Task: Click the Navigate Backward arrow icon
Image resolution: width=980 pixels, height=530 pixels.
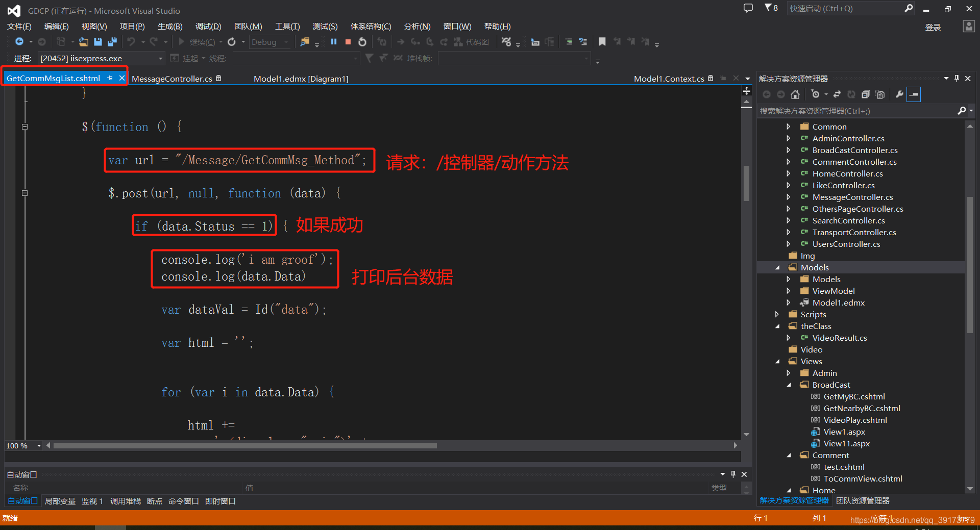Action: click(19, 42)
